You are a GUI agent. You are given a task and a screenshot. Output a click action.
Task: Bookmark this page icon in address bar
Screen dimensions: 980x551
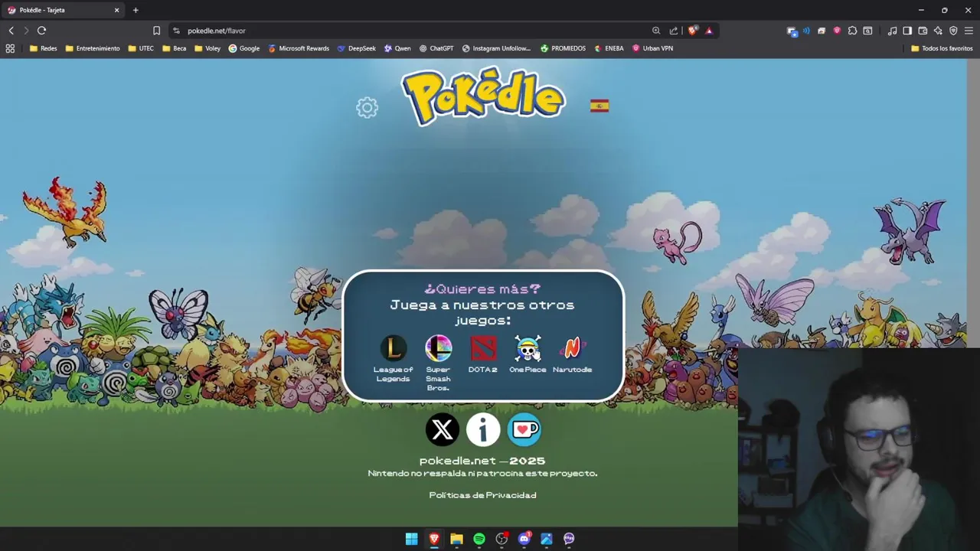(x=156, y=31)
